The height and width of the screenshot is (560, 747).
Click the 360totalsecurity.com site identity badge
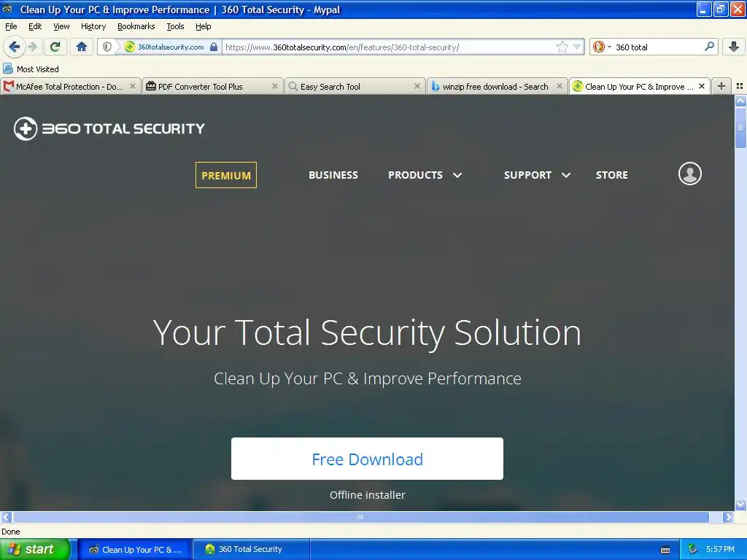tap(170, 47)
